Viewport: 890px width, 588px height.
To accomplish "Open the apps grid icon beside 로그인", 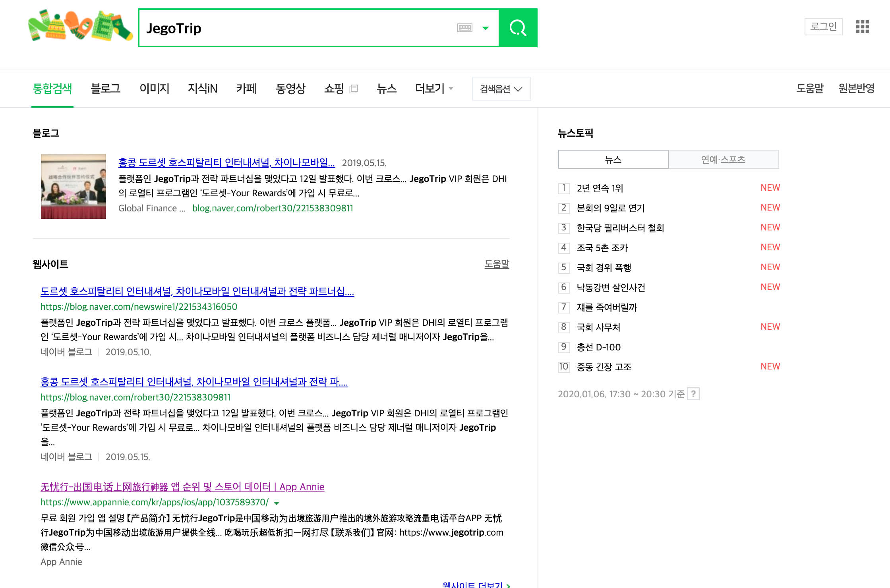I will [862, 27].
